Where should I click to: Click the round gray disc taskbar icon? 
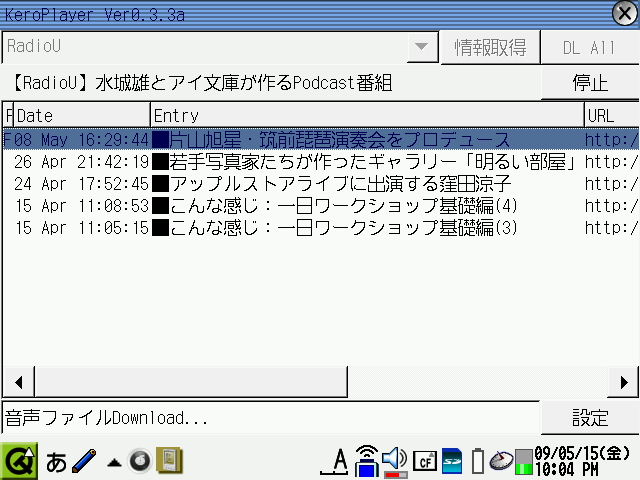(x=140, y=461)
